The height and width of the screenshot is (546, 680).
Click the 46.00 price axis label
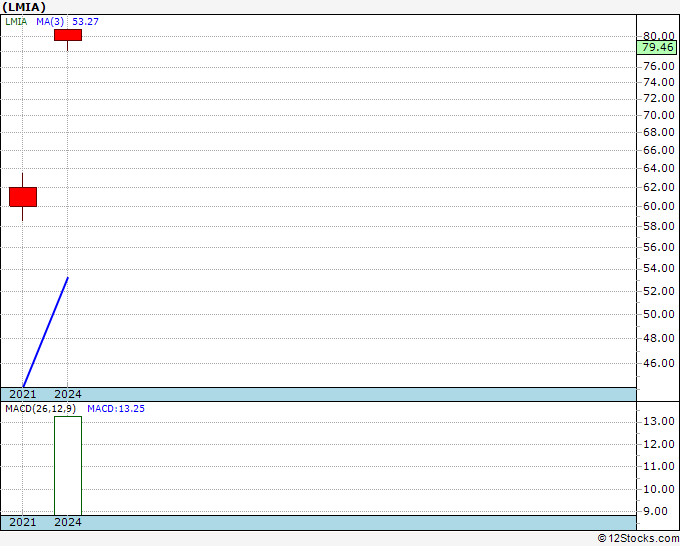tap(659, 363)
